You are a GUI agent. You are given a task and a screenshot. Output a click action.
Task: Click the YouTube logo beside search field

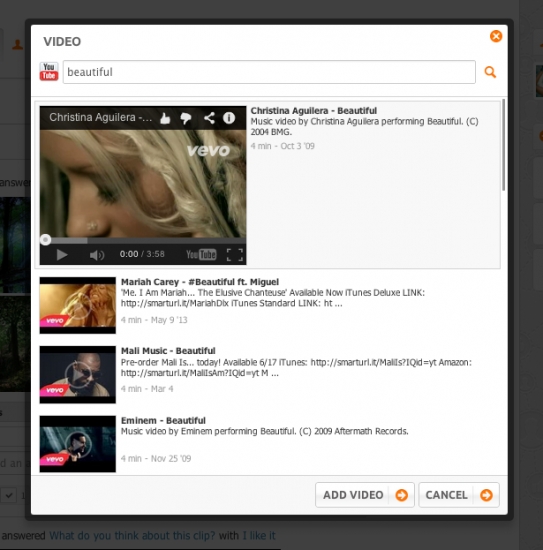(49, 72)
